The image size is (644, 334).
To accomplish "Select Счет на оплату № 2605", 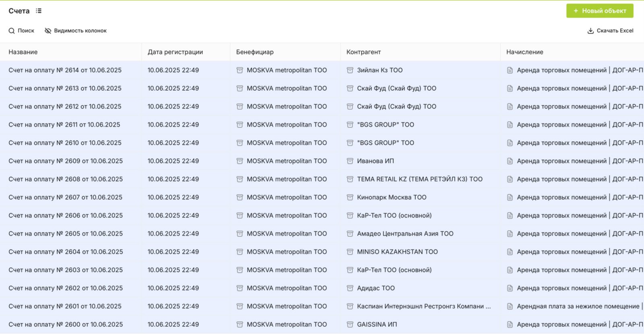I will [x=66, y=234].
